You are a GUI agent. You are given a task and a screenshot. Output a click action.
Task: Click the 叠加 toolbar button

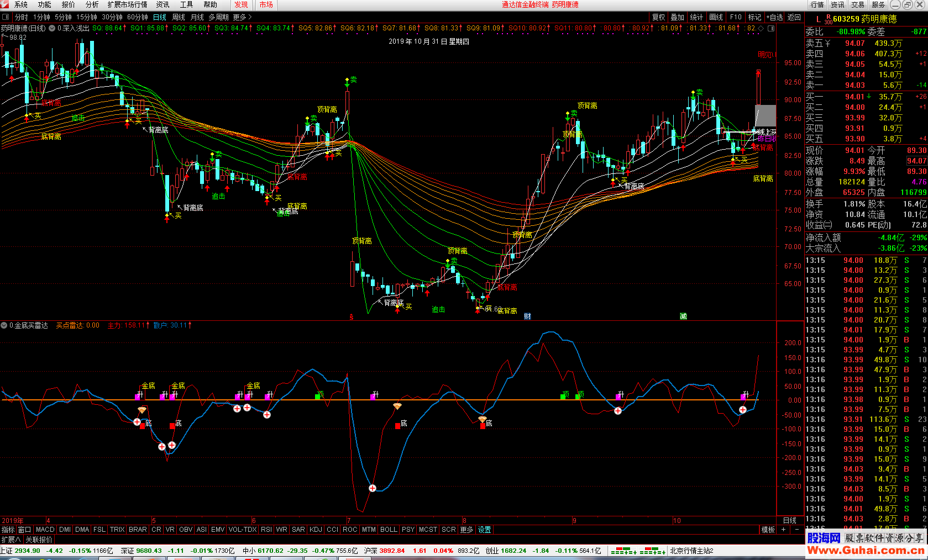pos(678,17)
